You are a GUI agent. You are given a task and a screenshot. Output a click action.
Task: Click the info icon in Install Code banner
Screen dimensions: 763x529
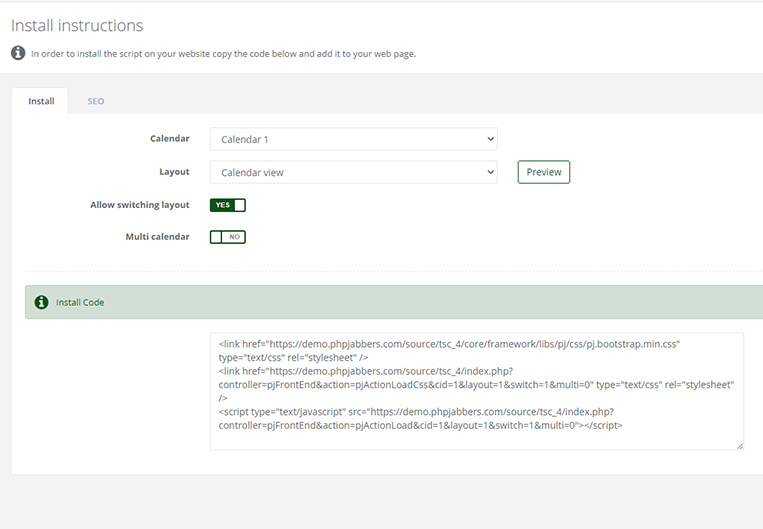(41, 302)
